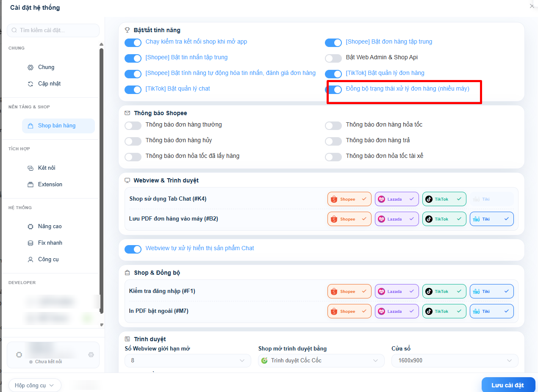Open the Extension settings page
This screenshot has width=538, height=392.
click(58, 185)
